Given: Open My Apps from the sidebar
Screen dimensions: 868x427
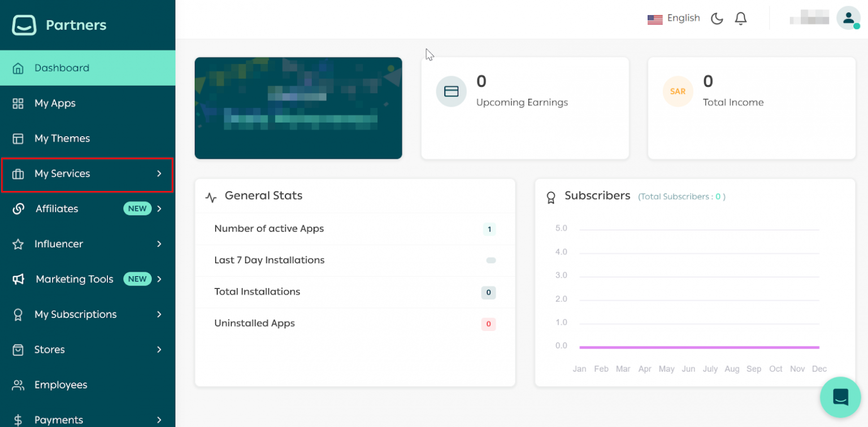Looking at the screenshot, I should 55,103.
